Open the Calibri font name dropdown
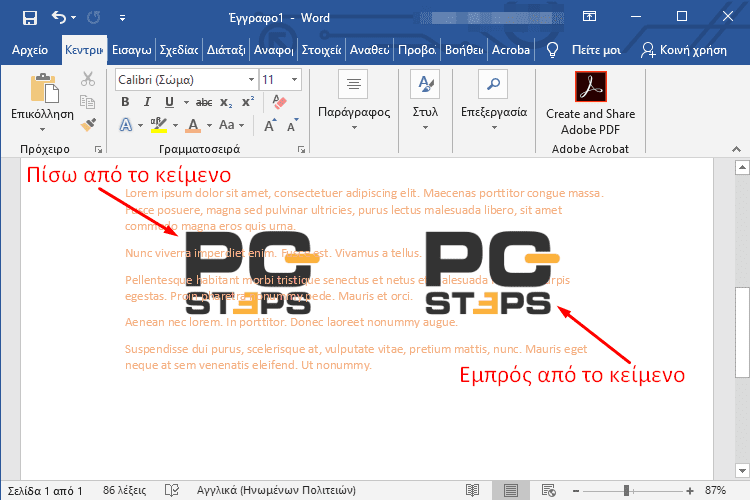This screenshot has width=750, height=500. pyautogui.click(x=251, y=80)
